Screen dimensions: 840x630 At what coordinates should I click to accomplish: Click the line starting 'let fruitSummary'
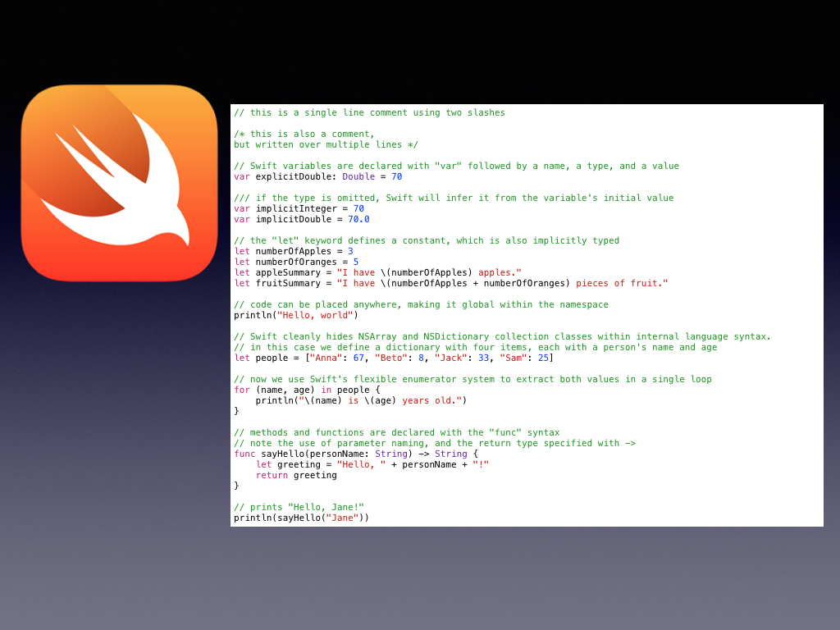point(451,283)
